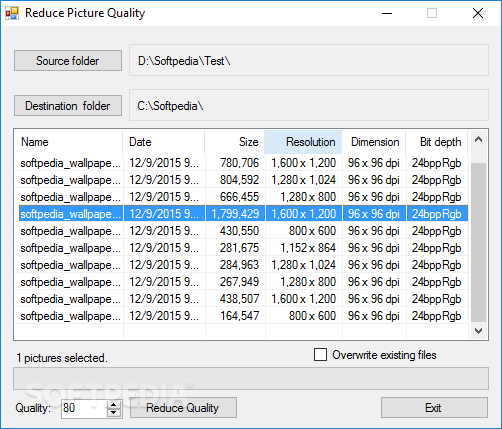Select the row with size 164,547
This screenshot has height=429, width=502.
(x=242, y=316)
